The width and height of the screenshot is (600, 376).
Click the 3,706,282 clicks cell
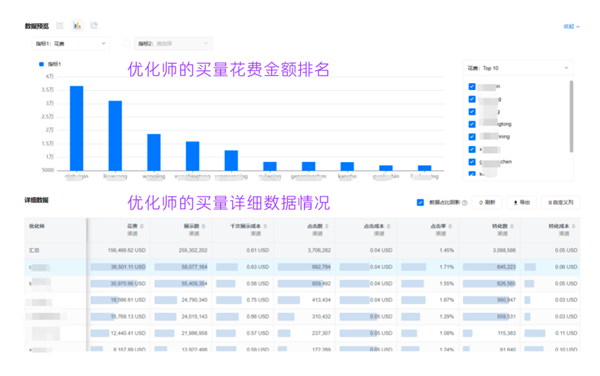tap(319, 250)
